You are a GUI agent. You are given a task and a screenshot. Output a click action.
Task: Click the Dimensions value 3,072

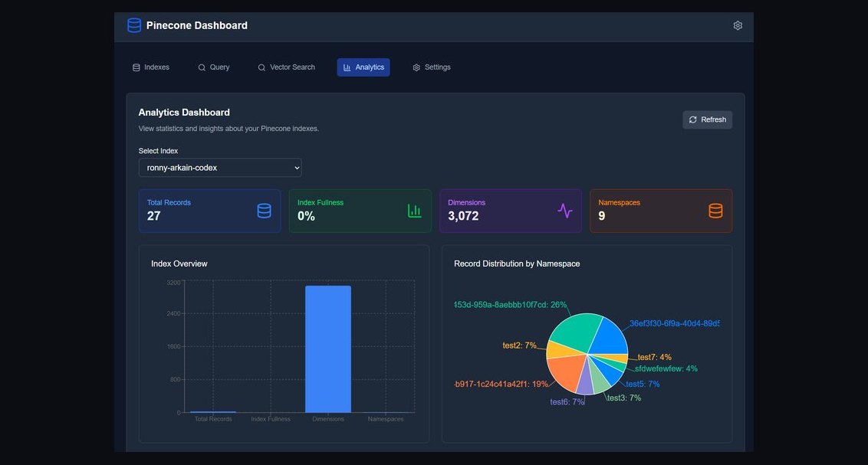click(463, 216)
